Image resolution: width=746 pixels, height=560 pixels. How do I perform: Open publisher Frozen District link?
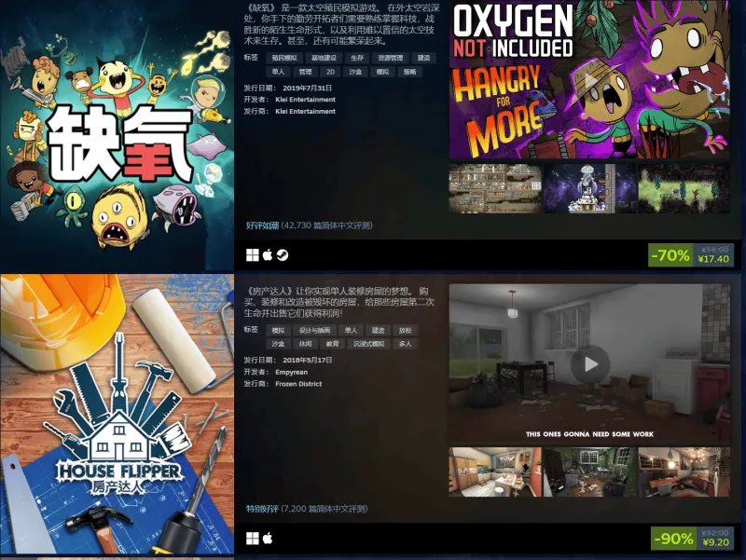(298, 384)
